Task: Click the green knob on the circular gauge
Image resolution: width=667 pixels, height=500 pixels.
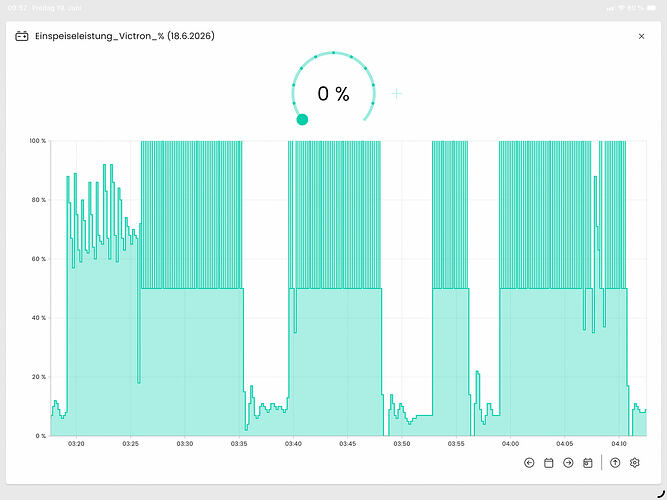Action: (x=302, y=120)
